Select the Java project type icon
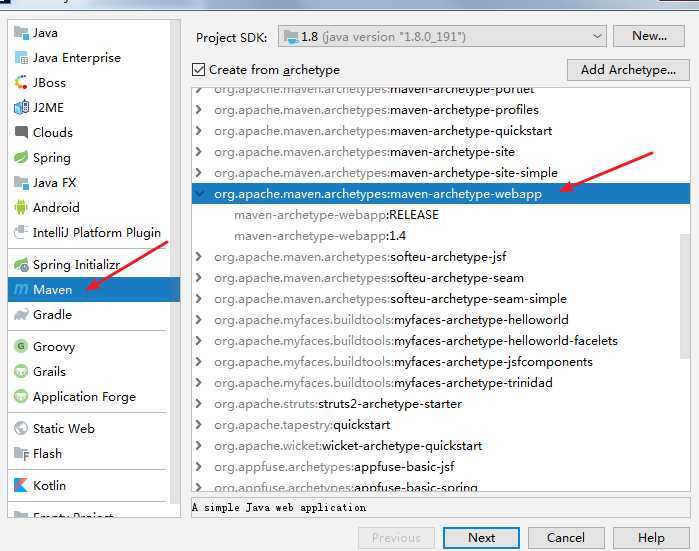The width and height of the screenshot is (699, 551). tap(21, 33)
